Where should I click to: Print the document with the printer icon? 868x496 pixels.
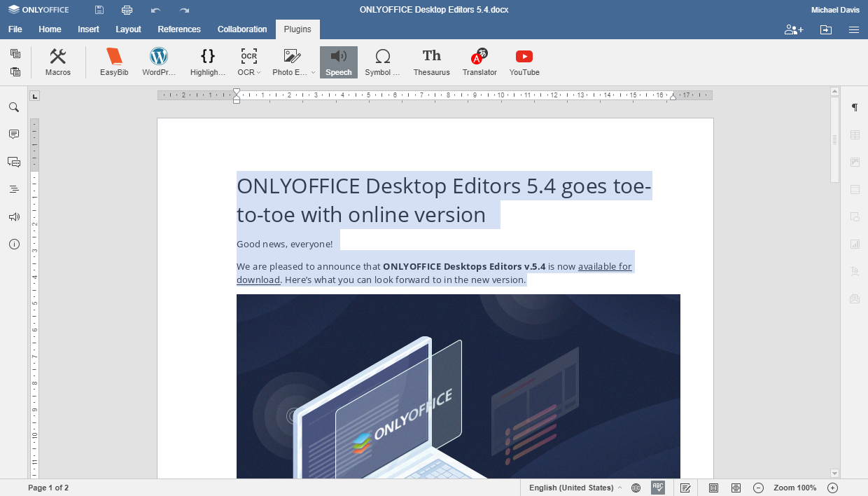point(127,10)
